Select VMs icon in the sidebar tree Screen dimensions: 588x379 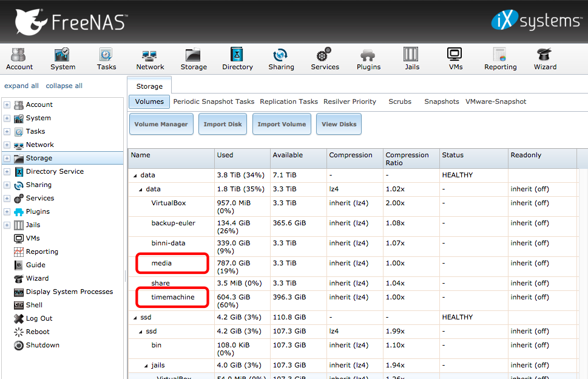18,238
